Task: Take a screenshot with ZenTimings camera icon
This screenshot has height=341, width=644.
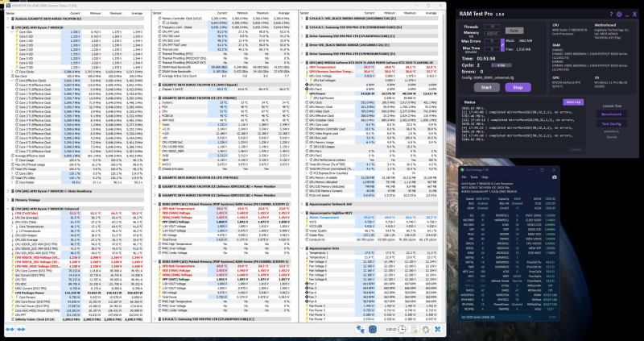Action: (x=555, y=177)
